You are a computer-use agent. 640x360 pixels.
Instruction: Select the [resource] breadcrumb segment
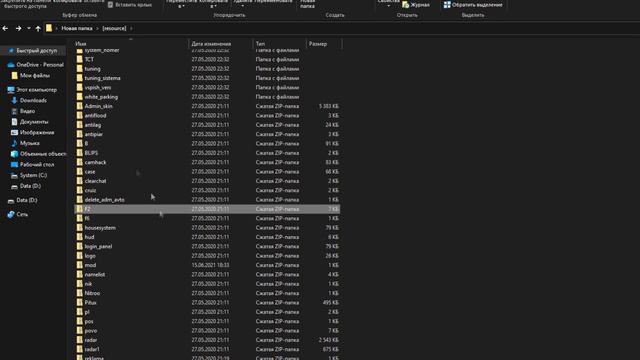pos(114,28)
